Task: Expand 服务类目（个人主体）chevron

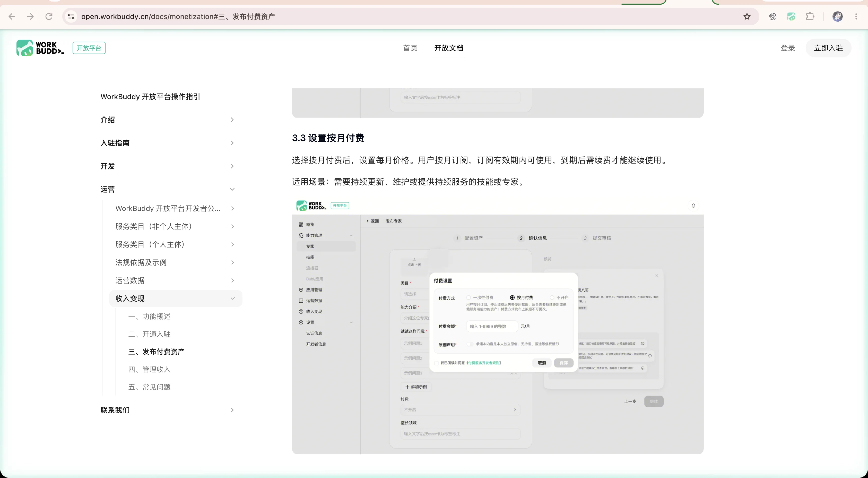Action: pos(232,244)
